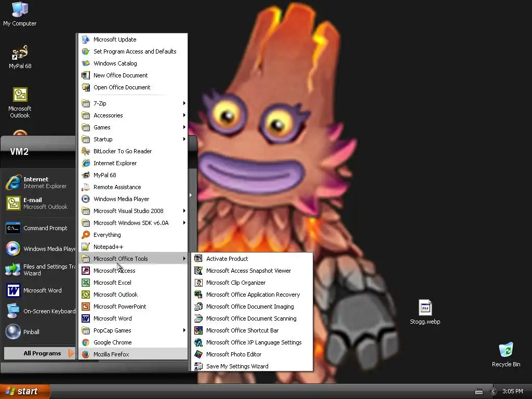
Task: Launch Microsoft PowerPoint from programs list
Action: tap(132, 307)
